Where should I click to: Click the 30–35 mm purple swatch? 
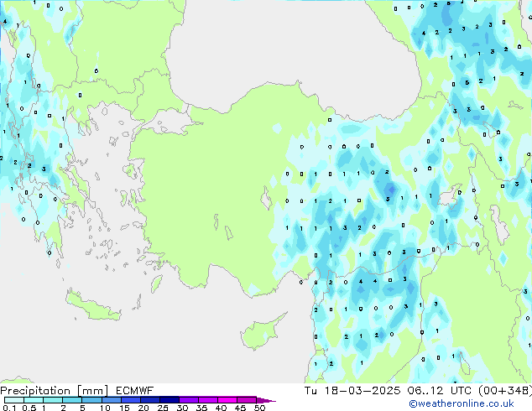[188, 400]
